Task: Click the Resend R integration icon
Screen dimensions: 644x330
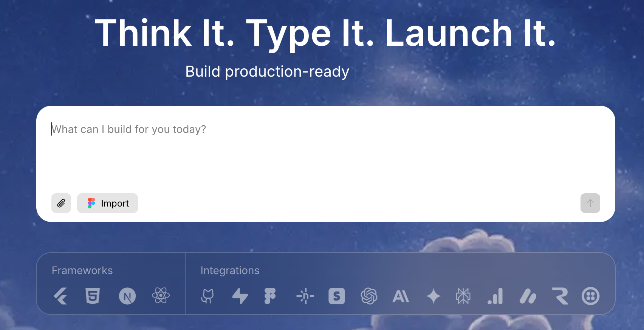Action: 560,296
